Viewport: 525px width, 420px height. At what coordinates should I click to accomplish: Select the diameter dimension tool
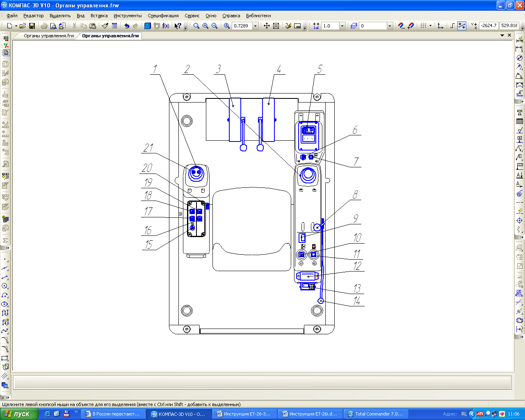(x=520, y=58)
